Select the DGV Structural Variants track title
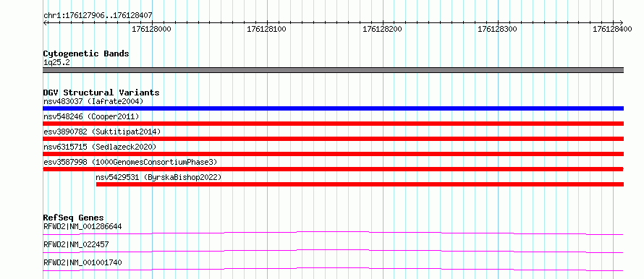This screenshot has width=644, height=279. pyautogui.click(x=101, y=93)
